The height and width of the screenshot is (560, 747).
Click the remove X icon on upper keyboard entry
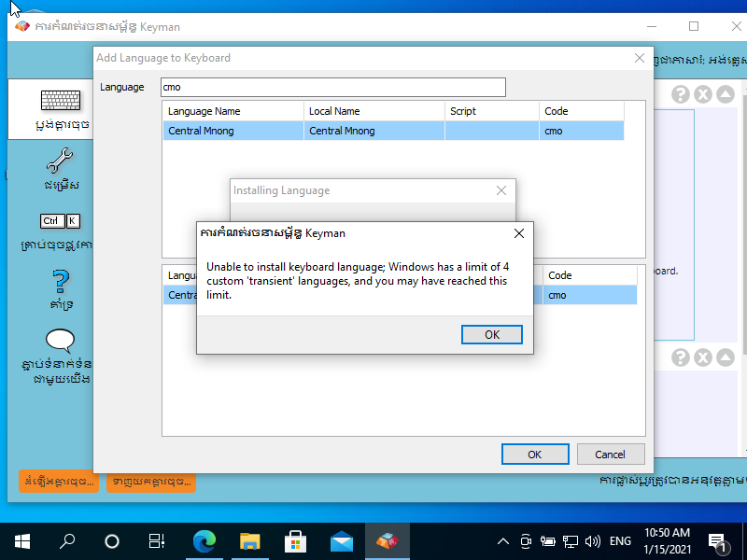click(703, 94)
